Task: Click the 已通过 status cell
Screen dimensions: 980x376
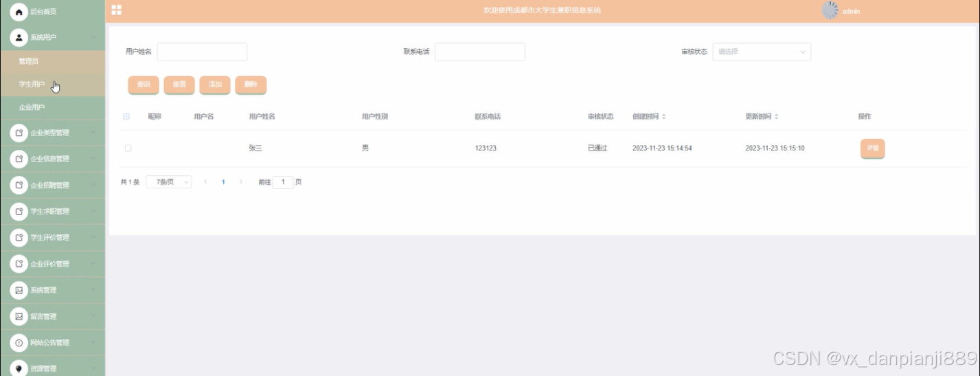Action: click(597, 148)
